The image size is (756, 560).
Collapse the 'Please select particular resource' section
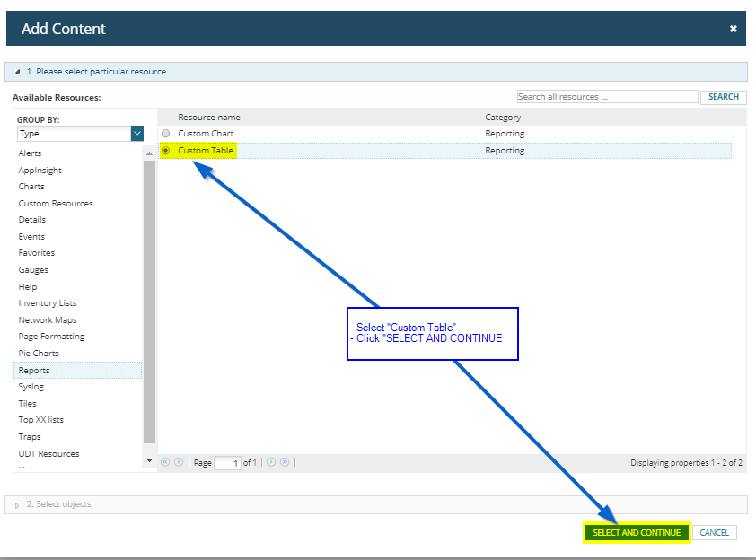coord(18,72)
